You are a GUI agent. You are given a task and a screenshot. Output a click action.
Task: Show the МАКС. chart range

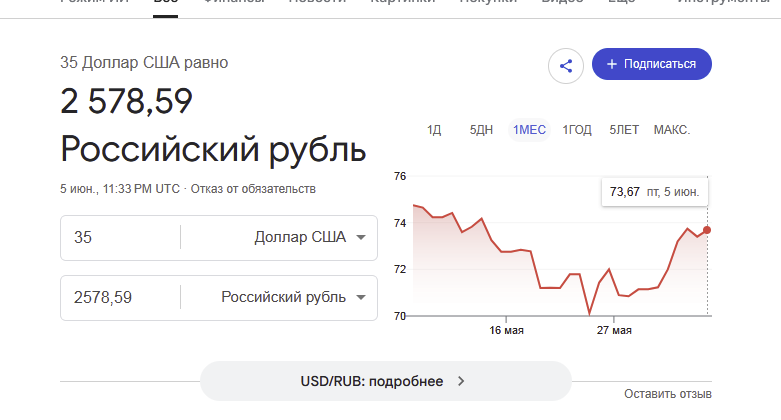coord(671,130)
